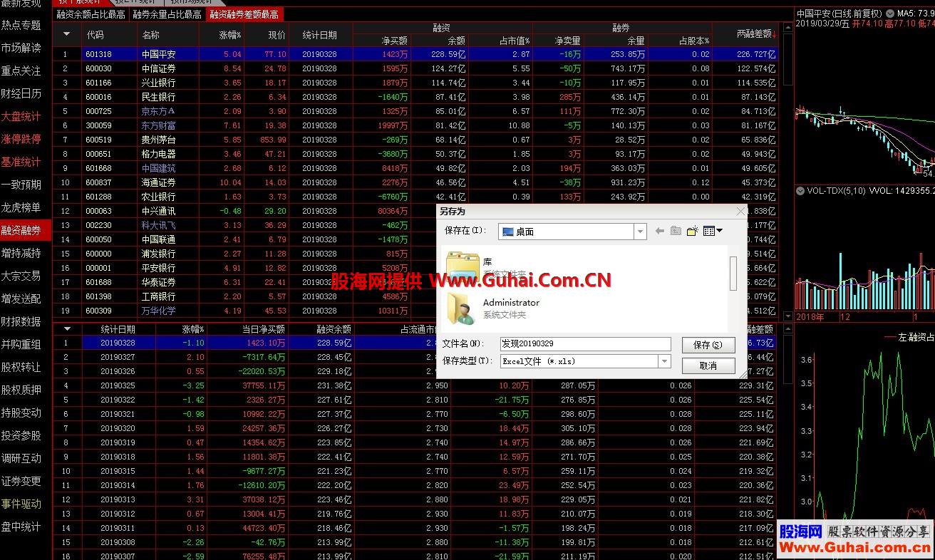Select the Administrator folder icon
The height and width of the screenshot is (560, 935).
[463, 307]
